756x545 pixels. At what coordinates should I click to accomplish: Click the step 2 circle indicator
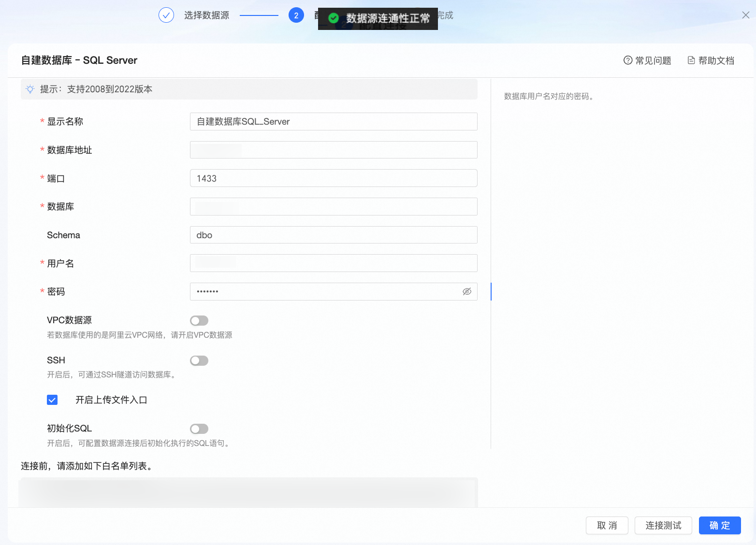tap(296, 15)
